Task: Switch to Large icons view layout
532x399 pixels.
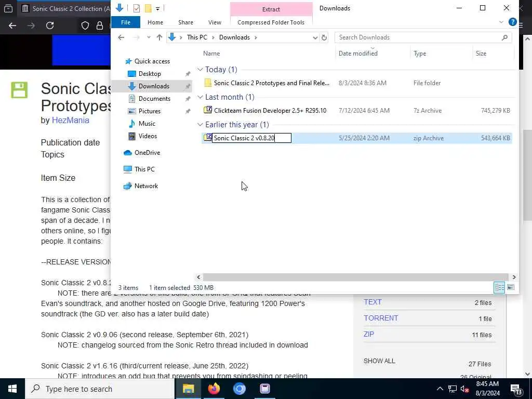Action: (x=510, y=287)
